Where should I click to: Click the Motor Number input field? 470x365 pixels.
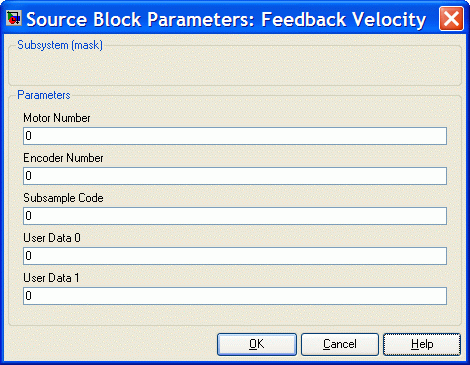coord(235,136)
